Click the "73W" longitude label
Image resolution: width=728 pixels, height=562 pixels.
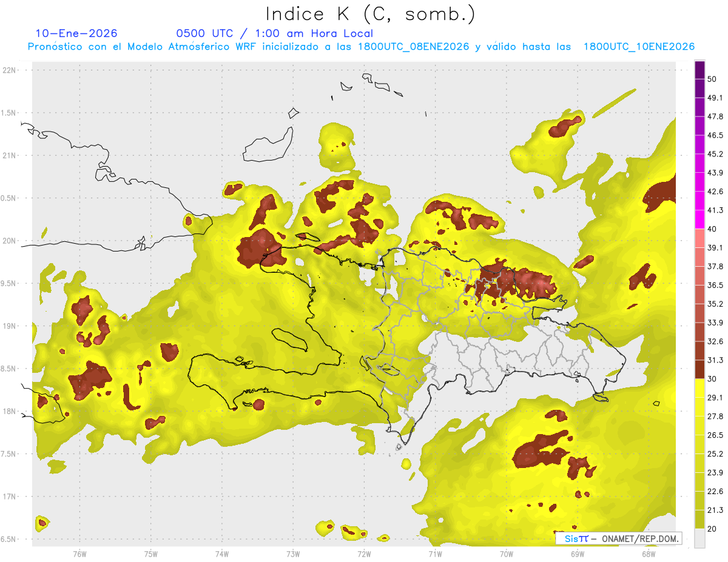pos(293,554)
